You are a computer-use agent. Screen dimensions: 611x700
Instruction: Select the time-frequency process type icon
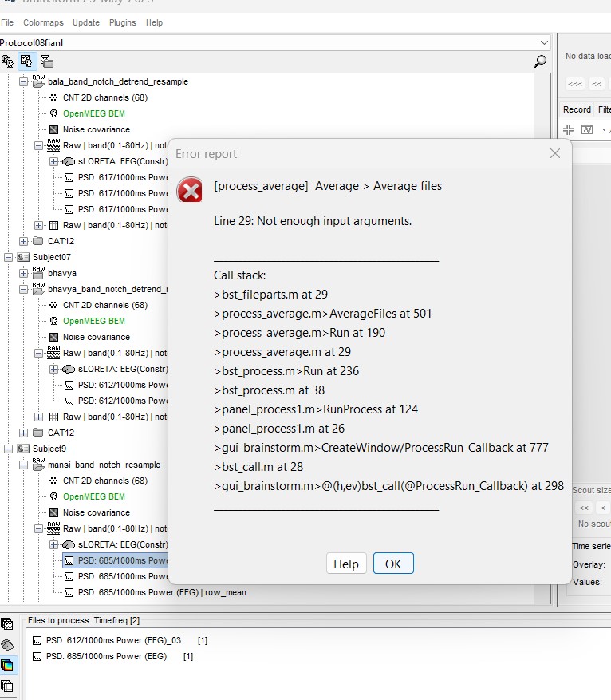pos(7,665)
